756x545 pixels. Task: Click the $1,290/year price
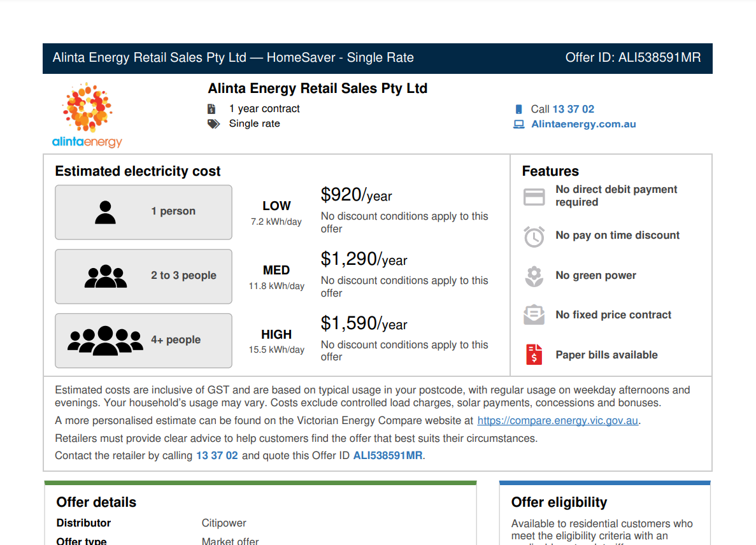364,260
